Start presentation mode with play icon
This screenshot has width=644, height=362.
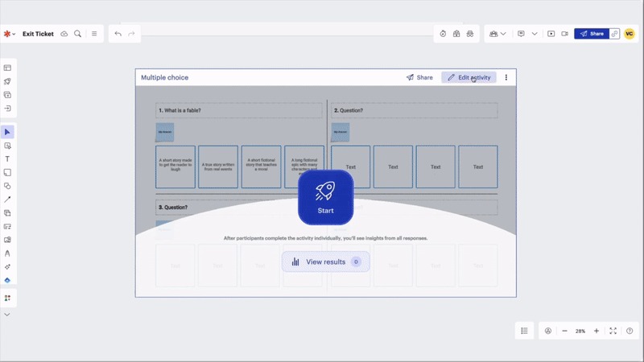coord(551,34)
